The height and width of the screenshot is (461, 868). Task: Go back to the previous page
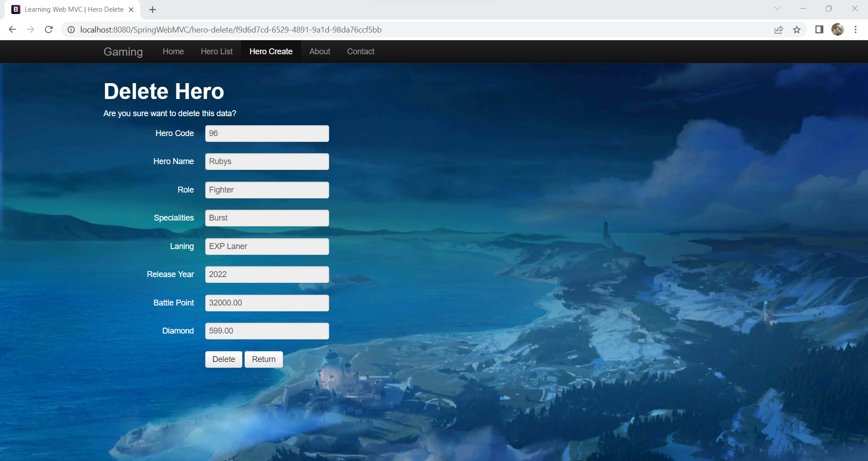(12, 29)
